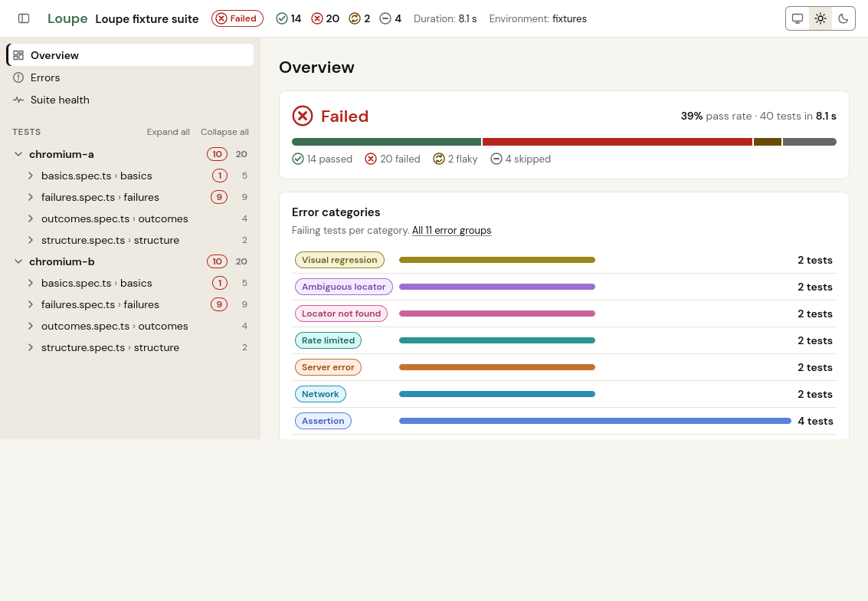The height and width of the screenshot is (601, 868).
Task: Click the 4 skipped legend item
Action: (x=520, y=159)
